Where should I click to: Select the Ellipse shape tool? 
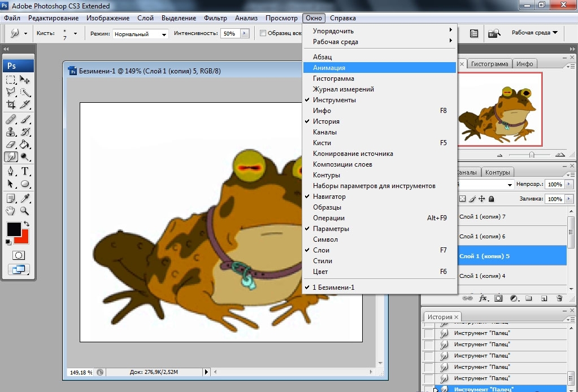(x=25, y=184)
